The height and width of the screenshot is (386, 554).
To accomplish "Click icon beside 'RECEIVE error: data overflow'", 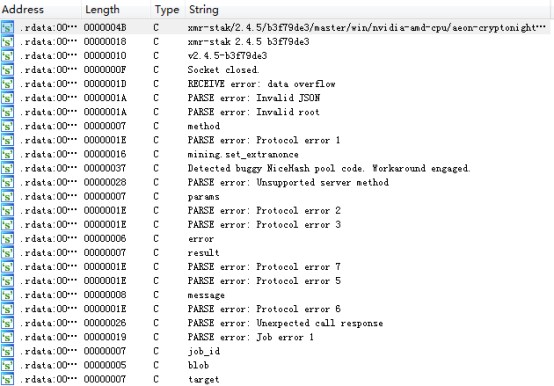I will [x=7, y=84].
